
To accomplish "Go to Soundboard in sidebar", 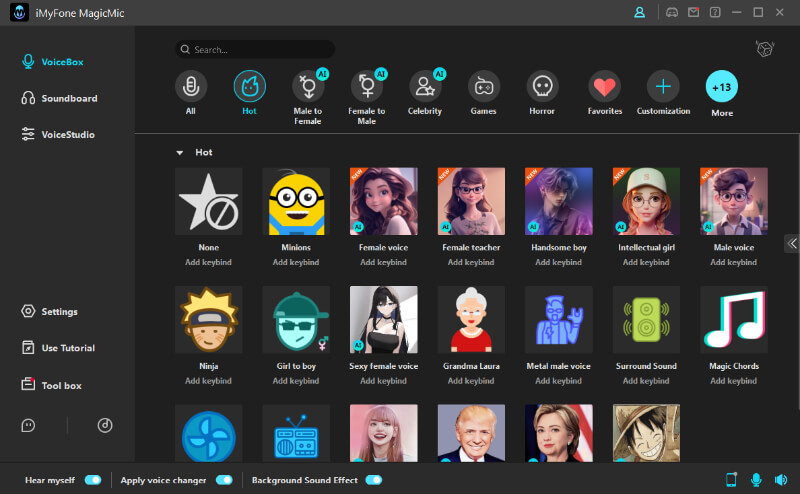I will (59, 98).
